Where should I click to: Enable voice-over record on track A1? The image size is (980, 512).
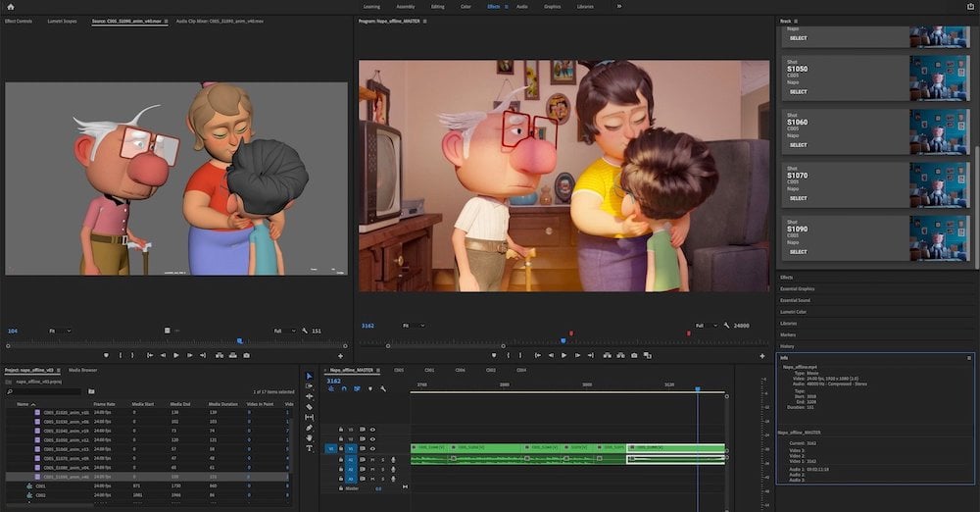(393, 460)
